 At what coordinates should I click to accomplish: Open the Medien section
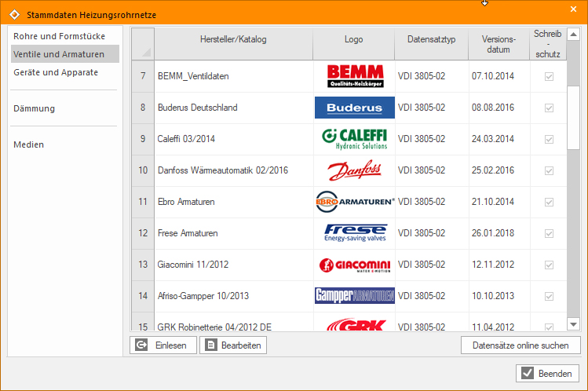click(x=65, y=144)
